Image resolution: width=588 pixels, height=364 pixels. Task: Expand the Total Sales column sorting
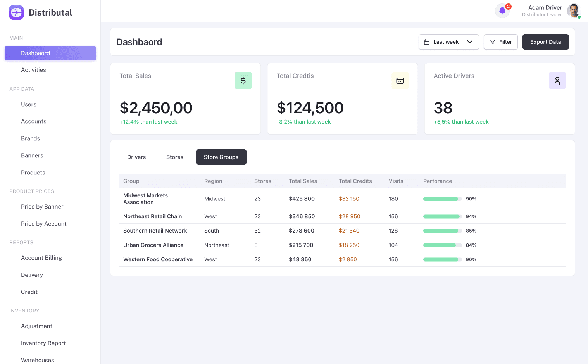[303, 181]
